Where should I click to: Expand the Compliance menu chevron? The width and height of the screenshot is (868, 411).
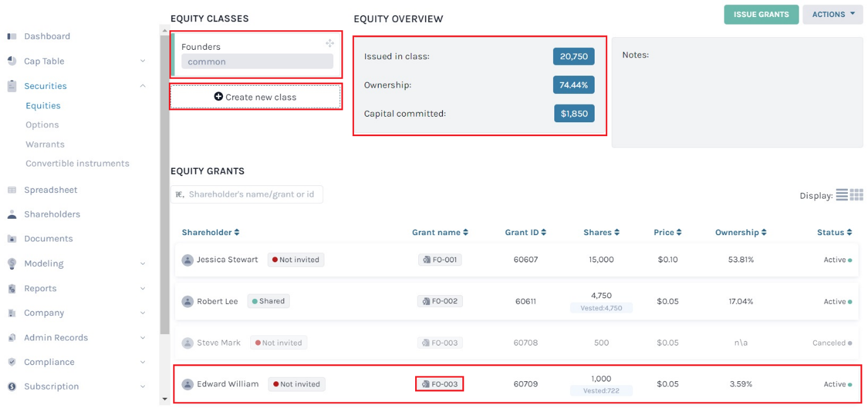[x=142, y=362]
